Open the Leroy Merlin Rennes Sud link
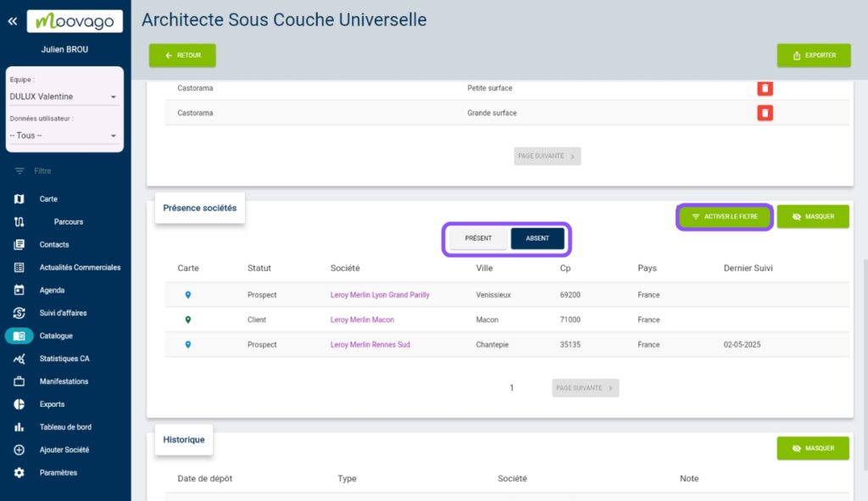Viewport: 868px width, 501px height. point(370,345)
